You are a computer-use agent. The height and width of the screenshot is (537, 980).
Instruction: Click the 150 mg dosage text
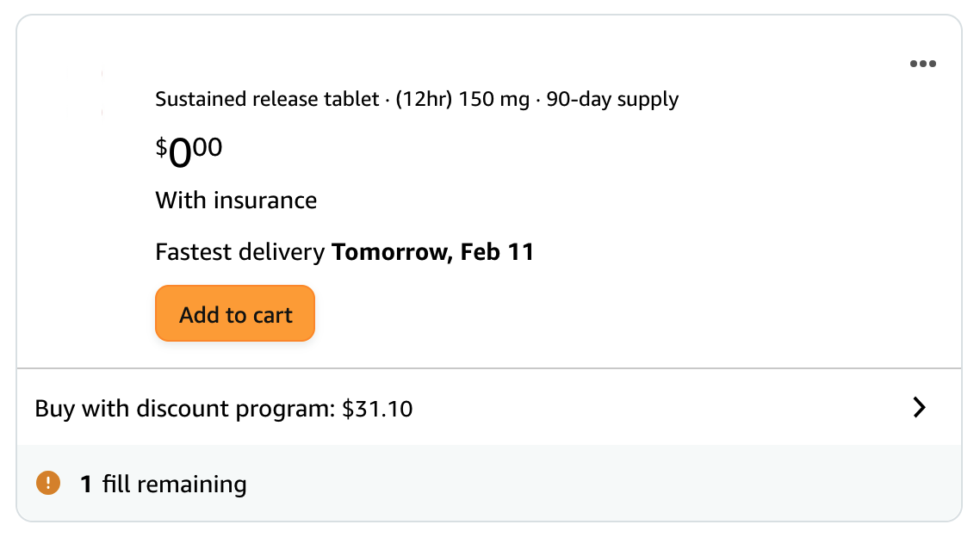tap(494, 100)
